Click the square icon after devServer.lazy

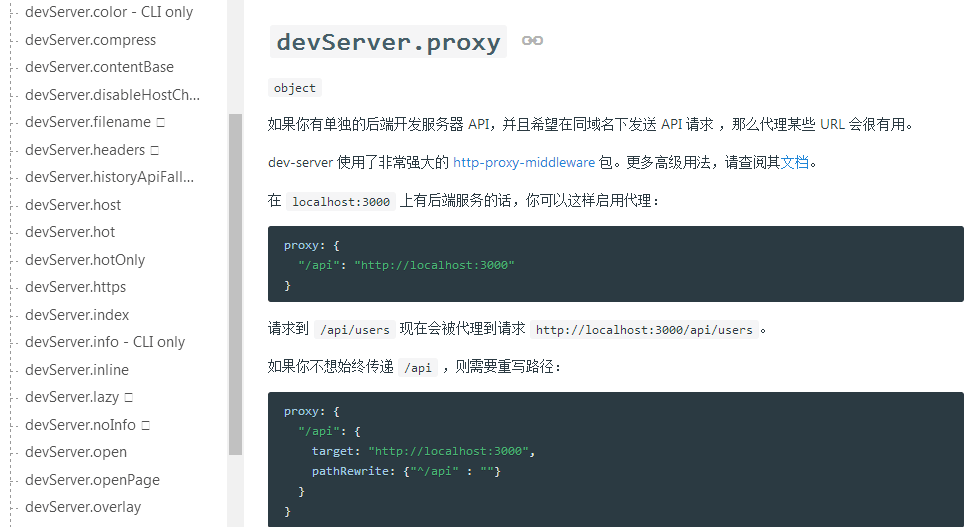[x=128, y=398]
